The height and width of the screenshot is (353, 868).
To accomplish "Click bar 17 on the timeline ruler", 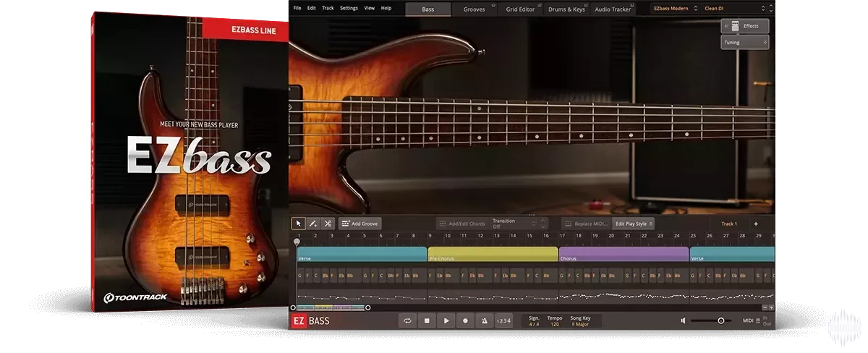I will click(x=562, y=235).
